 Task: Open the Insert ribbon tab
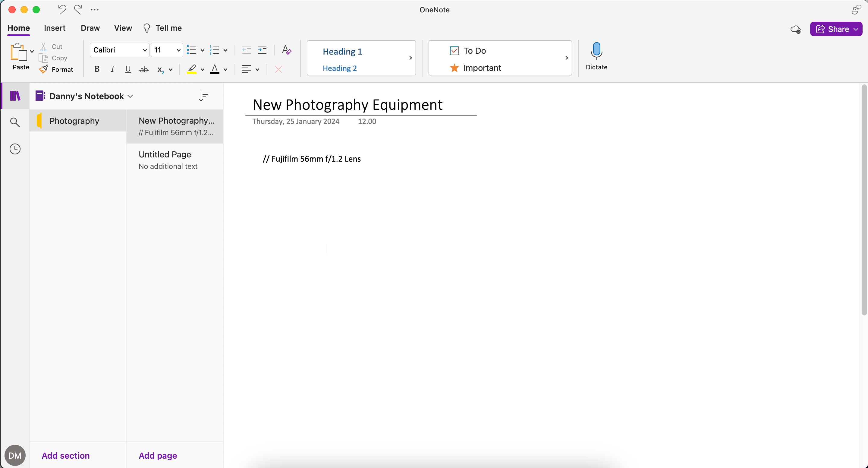point(55,28)
